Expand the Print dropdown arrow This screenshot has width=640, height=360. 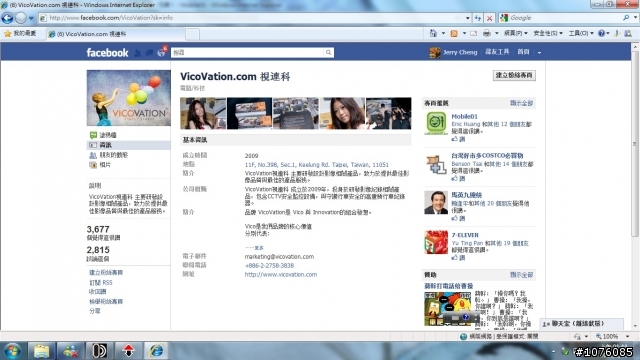(496, 33)
